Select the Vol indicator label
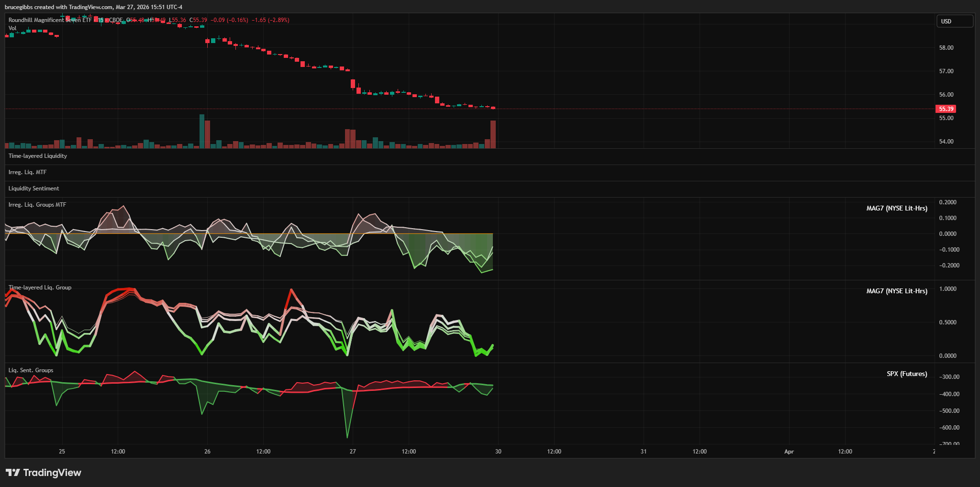The width and height of the screenshot is (980, 487). point(12,28)
